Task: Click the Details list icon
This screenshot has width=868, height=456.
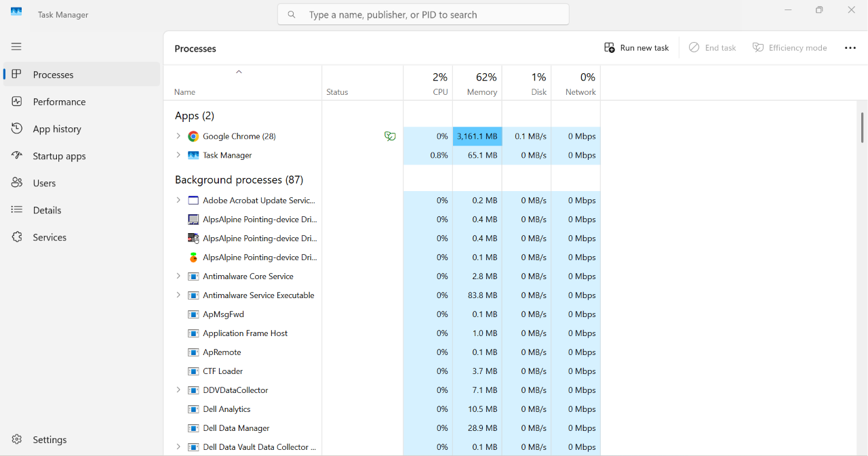Action: [x=17, y=210]
